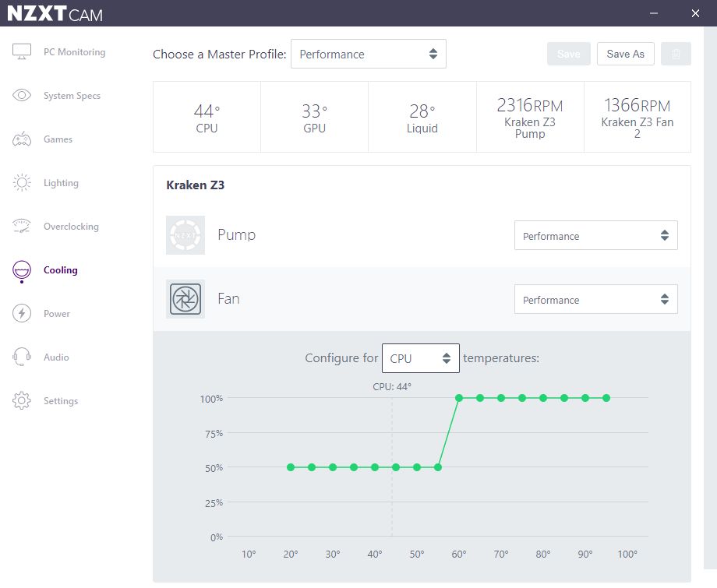Select the fan curve point at 80°
This screenshot has height=588, width=717.
point(542,398)
